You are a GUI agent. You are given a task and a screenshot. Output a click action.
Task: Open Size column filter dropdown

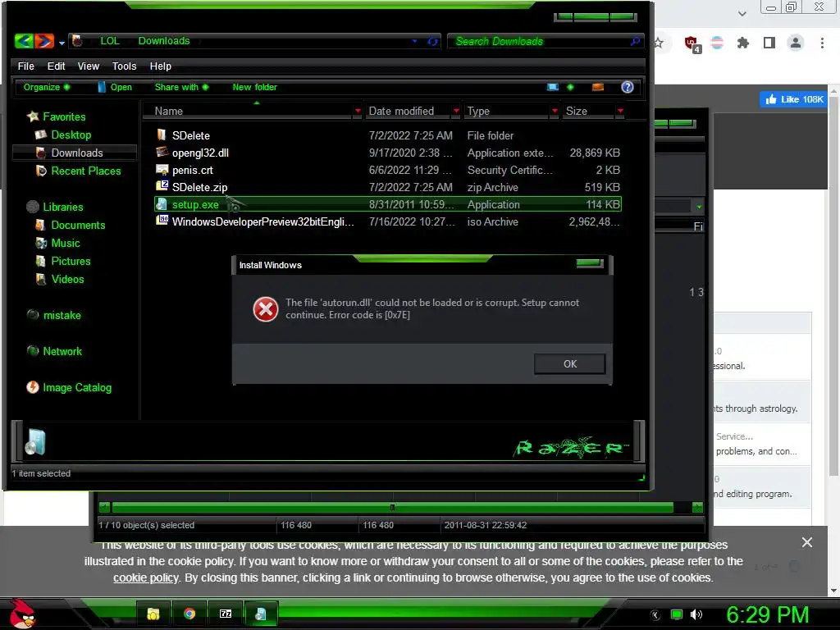620,111
